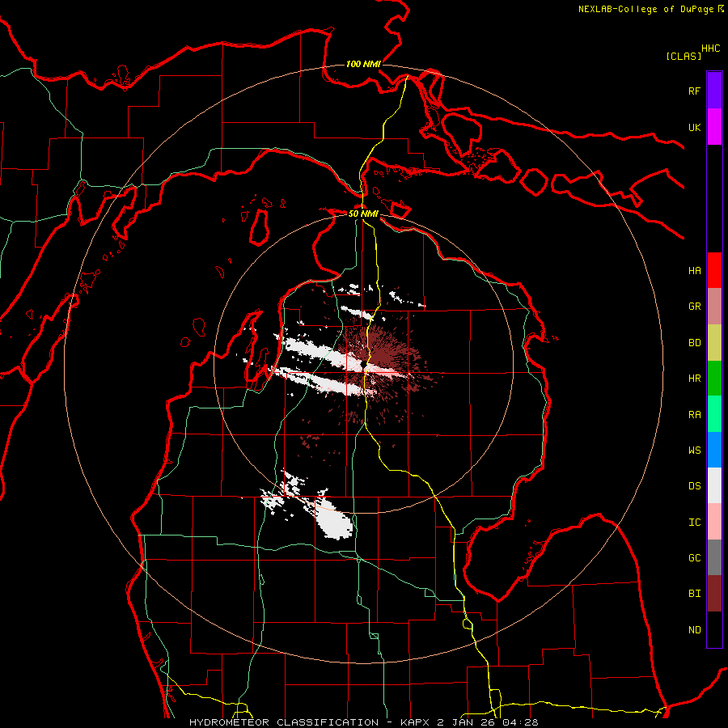Click the KAPX radar station identifier
The height and width of the screenshot is (728, 728).
click(417, 722)
